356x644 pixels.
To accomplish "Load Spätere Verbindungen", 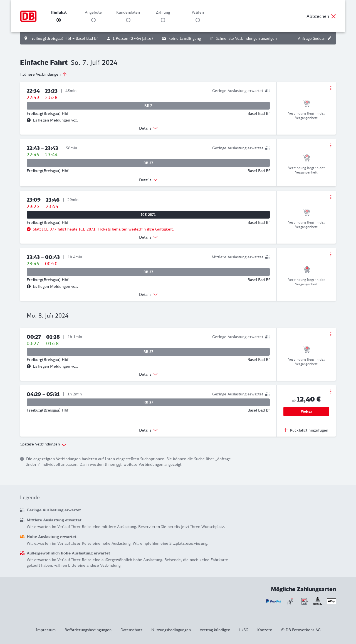I will pyautogui.click(x=43, y=444).
